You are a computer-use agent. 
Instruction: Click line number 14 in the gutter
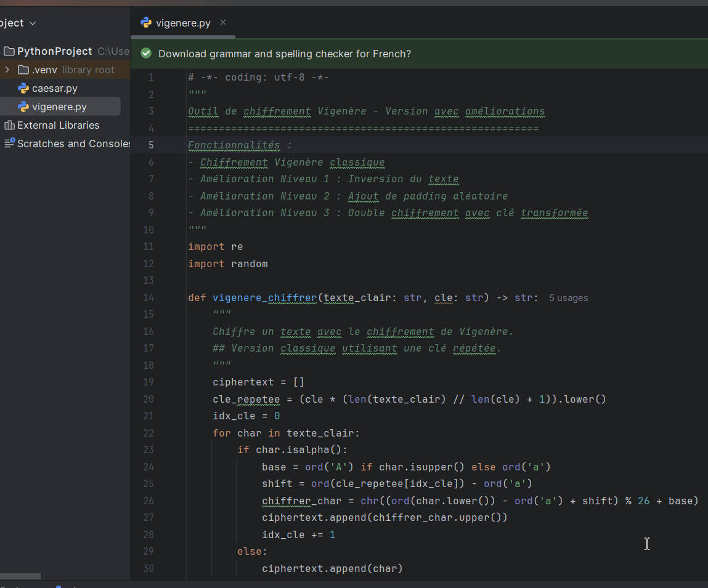149,298
